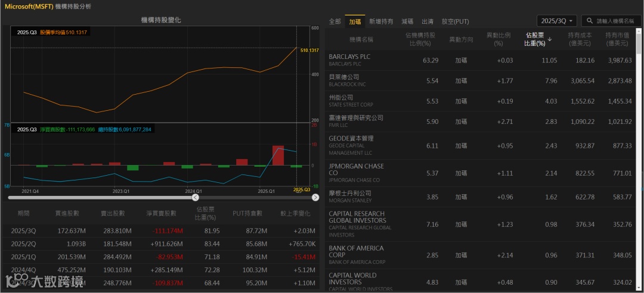Click the -111.174M net trade value
644x293 pixels.
[x=168, y=231]
